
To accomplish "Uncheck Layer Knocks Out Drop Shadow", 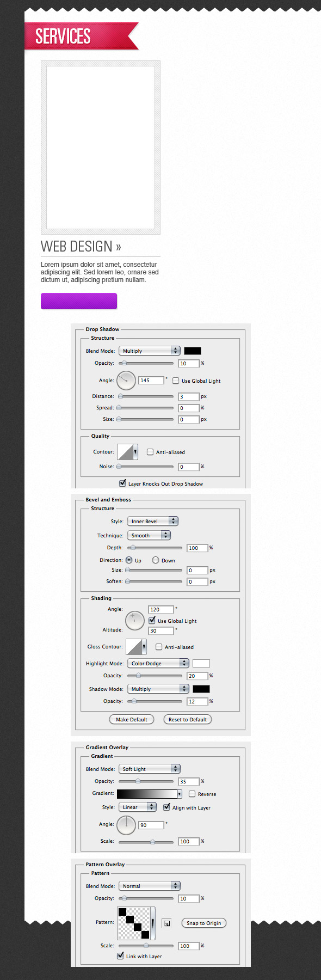I will 122,483.
